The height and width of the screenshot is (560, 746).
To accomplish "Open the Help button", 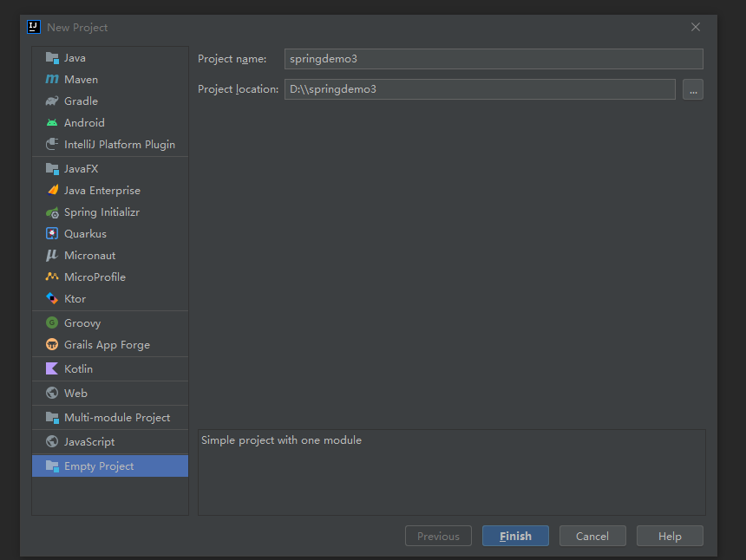I will click(x=670, y=536).
